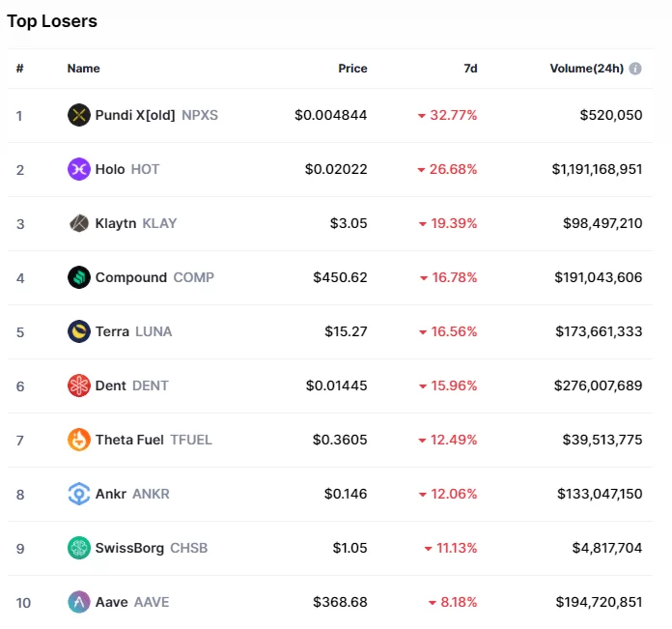Open the Theta Fuel coin link
Screen dimensions: 672x629
129,441
